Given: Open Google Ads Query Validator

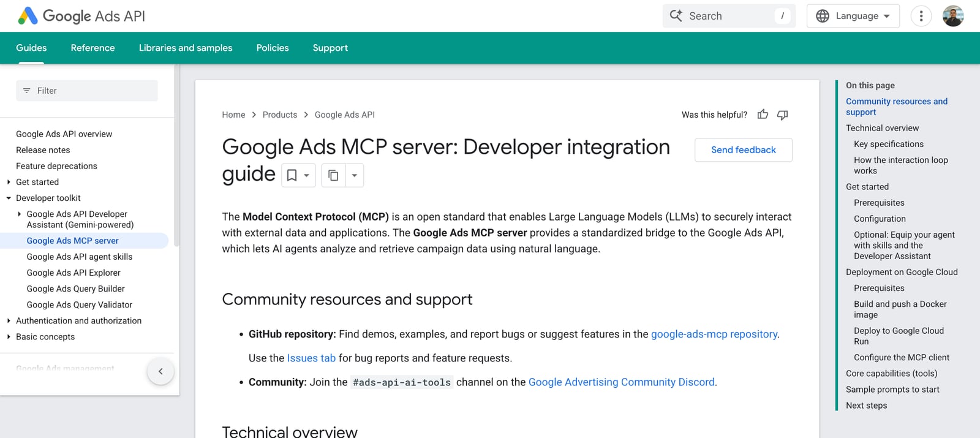Looking at the screenshot, I should tap(80, 304).
